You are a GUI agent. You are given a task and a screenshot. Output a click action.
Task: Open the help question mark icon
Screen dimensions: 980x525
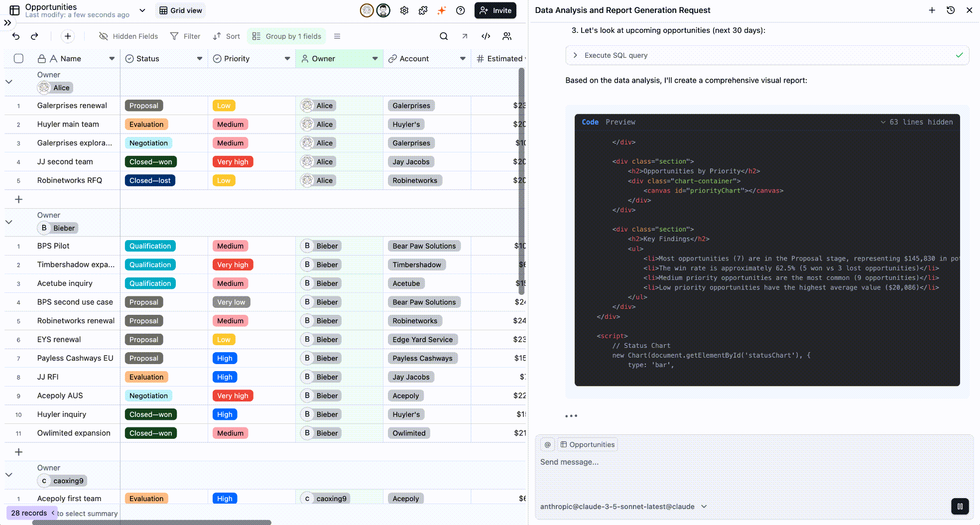pyautogui.click(x=461, y=10)
